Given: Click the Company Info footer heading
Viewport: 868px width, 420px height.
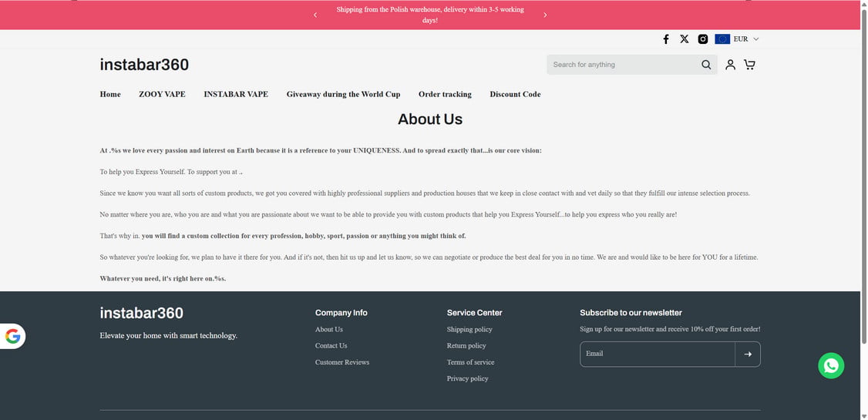Looking at the screenshot, I should pyautogui.click(x=341, y=313).
